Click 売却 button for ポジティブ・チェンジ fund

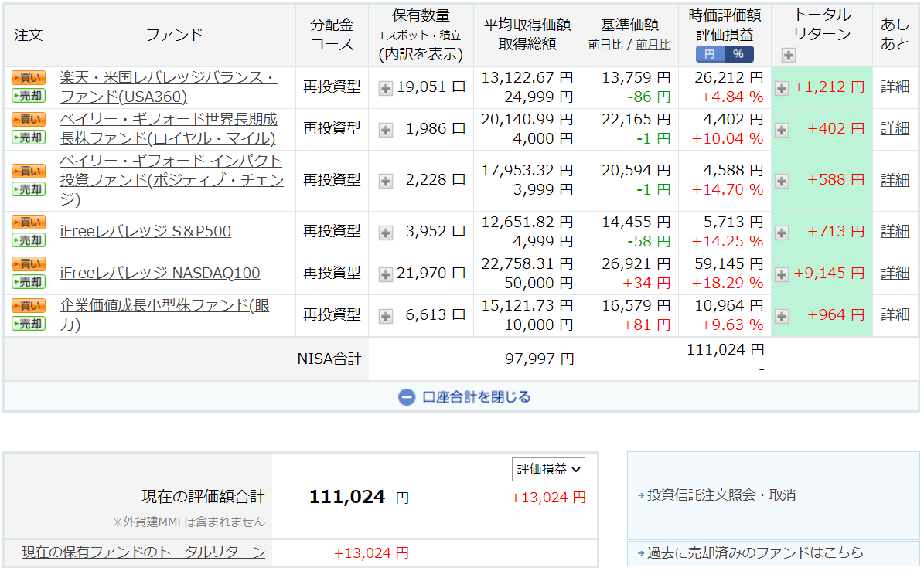pos(29,189)
